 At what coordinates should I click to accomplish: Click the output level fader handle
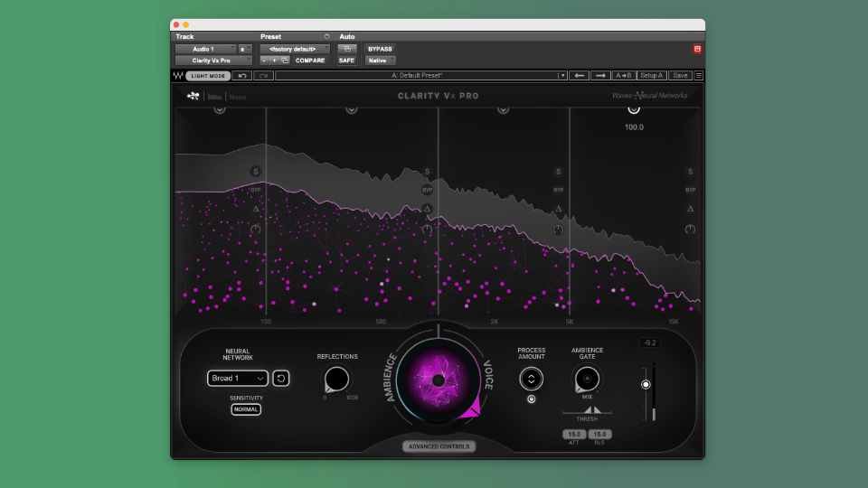coord(646,385)
